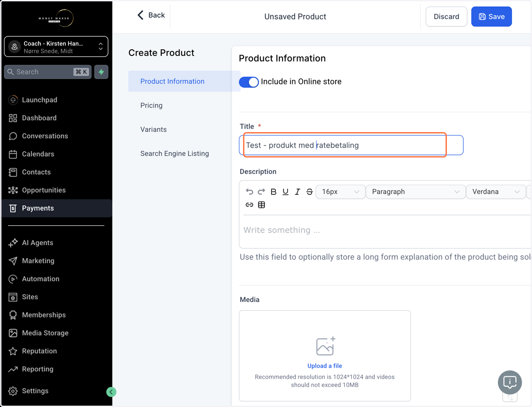Switch to the Pricing section
Screen dimensions: 532x407
point(152,105)
